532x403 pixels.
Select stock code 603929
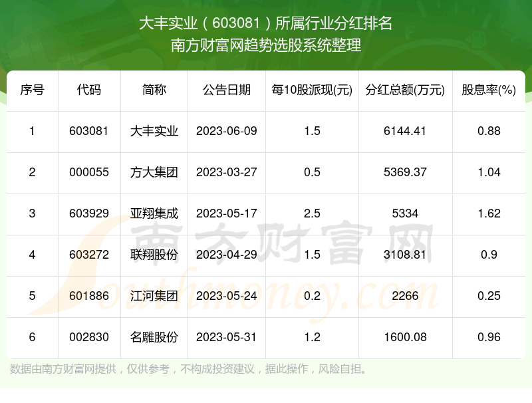point(89,213)
